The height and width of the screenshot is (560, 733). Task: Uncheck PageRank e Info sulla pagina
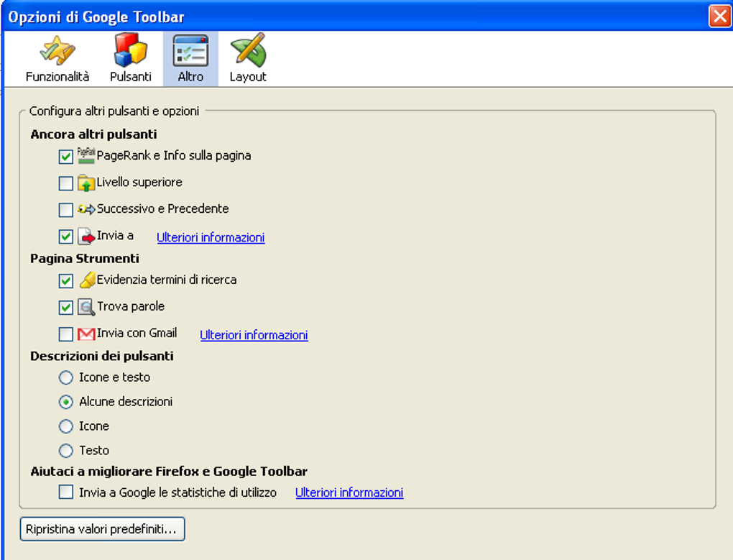(x=66, y=157)
